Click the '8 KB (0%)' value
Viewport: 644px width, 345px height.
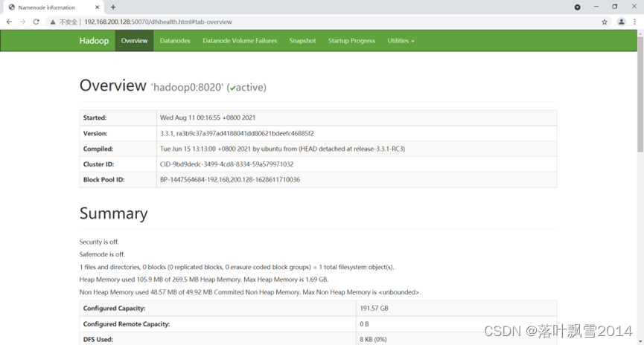(x=373, y=339)
